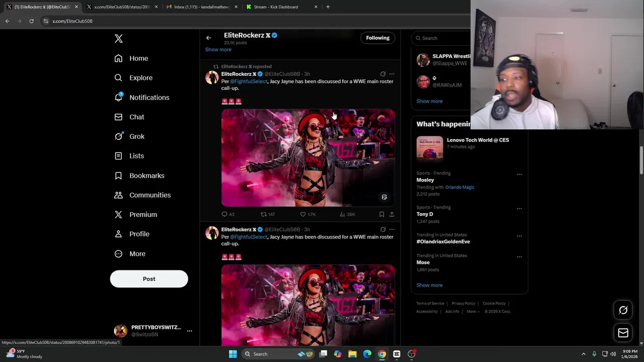Bookmark the post with 38K views
The image size is (644, 362).
382,214
